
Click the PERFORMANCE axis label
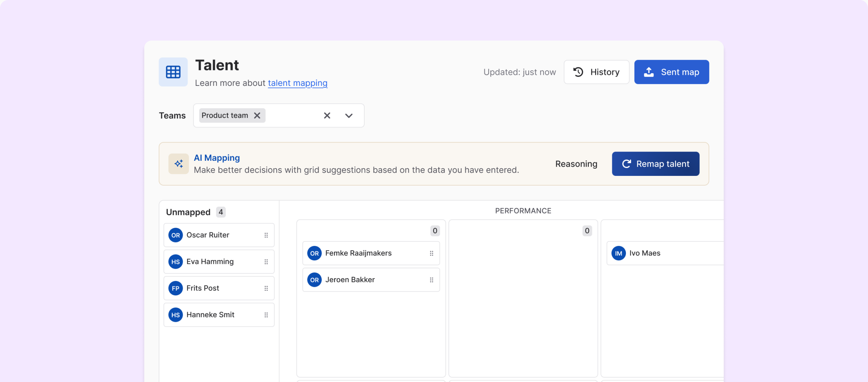[x=523, y=211]
